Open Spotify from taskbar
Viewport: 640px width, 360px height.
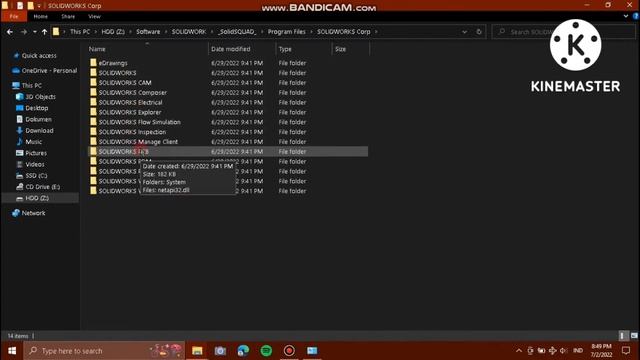click(266, 351)
